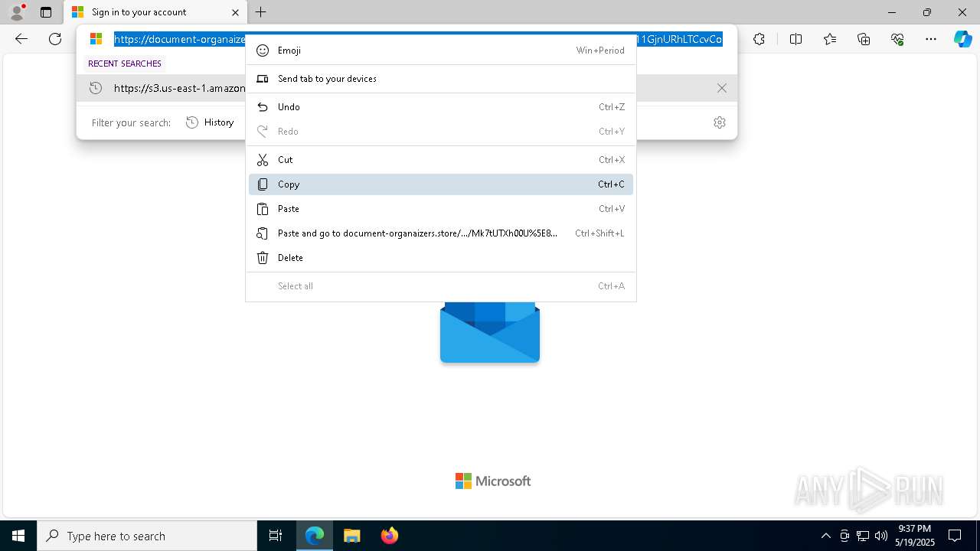This screenshot has width=980, height=551.
Task: Open network icon in system tray
Action: (863, 536)
